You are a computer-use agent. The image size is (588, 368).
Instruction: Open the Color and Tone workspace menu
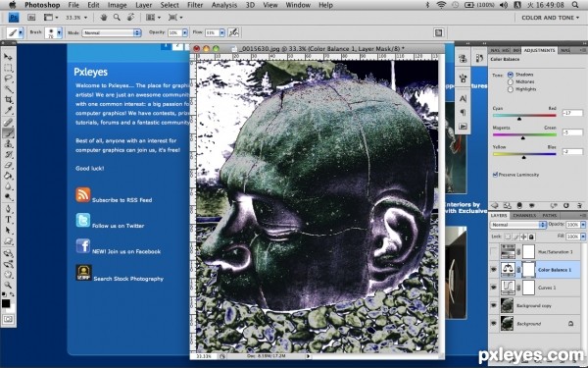(x=550, y=18)
